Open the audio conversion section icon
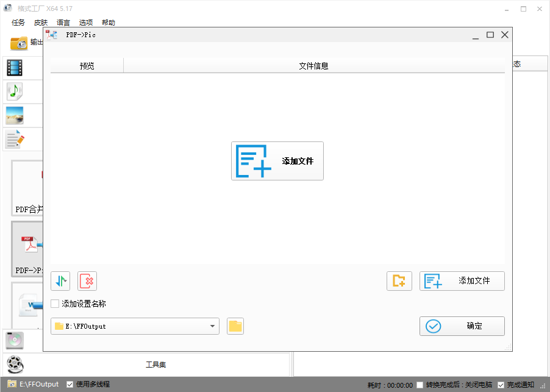Viewport: 550px width, 392px height. 14,91
